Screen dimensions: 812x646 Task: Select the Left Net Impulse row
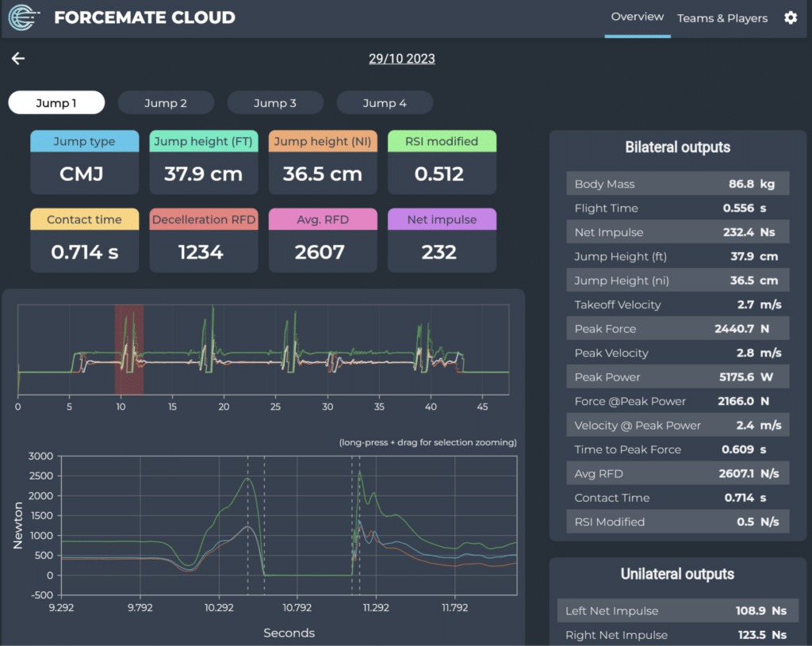pos(677,610)
